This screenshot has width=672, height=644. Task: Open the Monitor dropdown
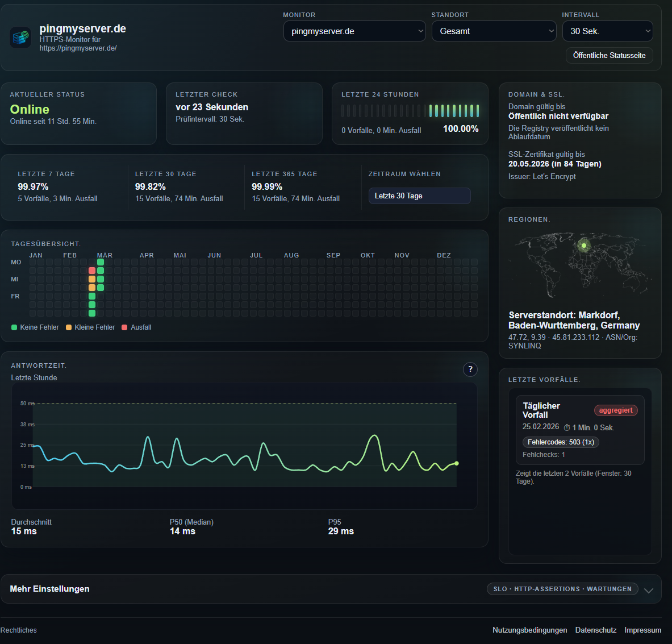[x=354, y=31]
